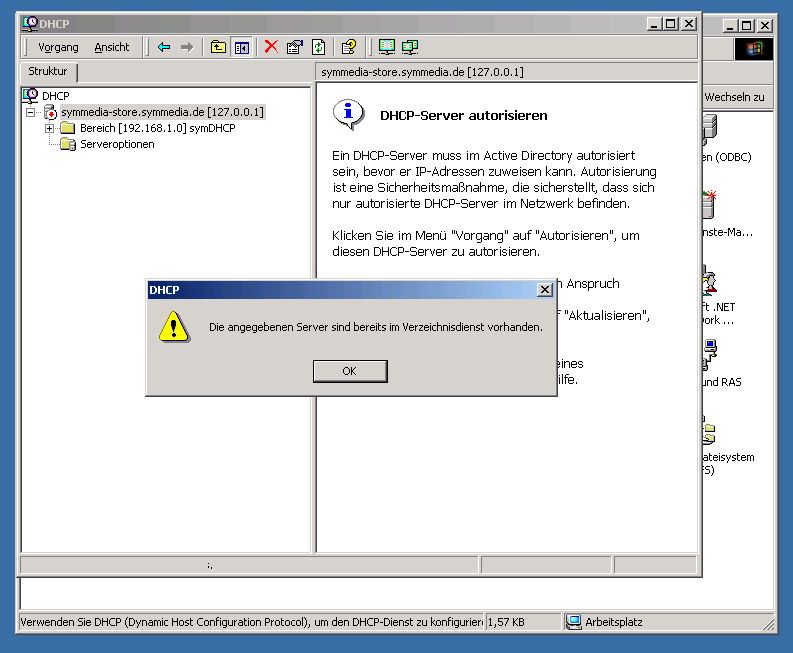
Task: Click the Windows logo in background window
Action: 754,49
